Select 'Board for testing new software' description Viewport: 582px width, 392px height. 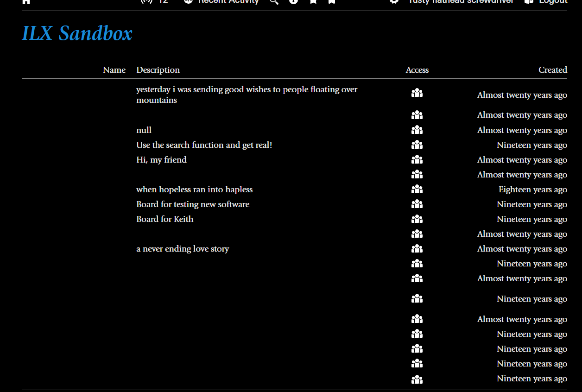point(193,204)
